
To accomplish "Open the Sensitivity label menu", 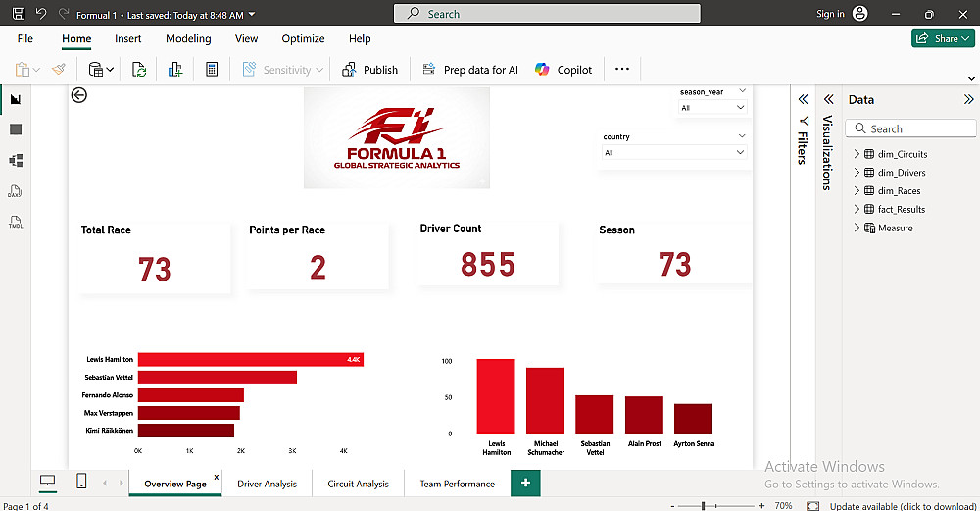I will pos(283,70).
